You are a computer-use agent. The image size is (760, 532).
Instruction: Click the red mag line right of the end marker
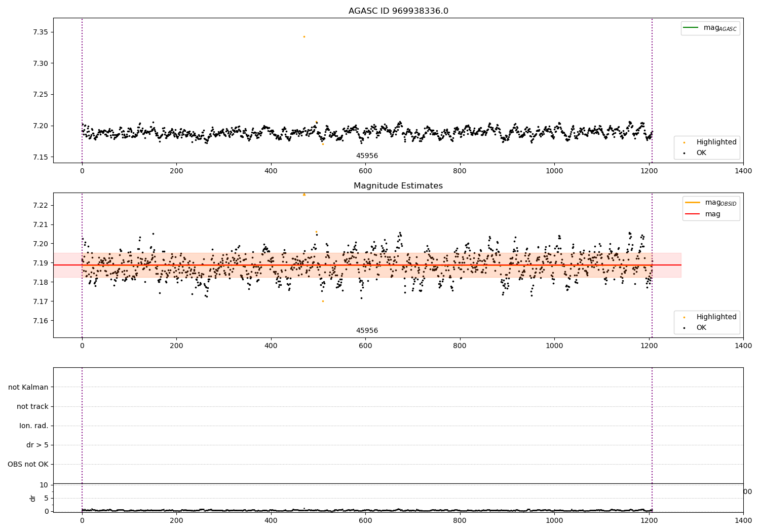point(667,265)
